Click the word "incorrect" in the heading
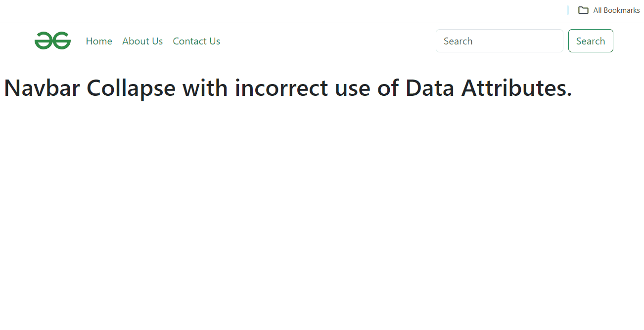 pos(281,88)
